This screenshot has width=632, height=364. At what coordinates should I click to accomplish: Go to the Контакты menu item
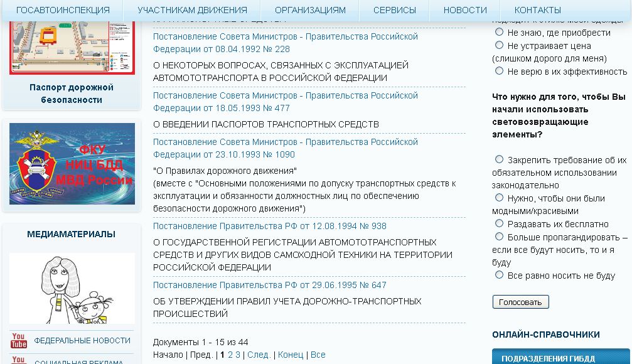pos(537,10)
